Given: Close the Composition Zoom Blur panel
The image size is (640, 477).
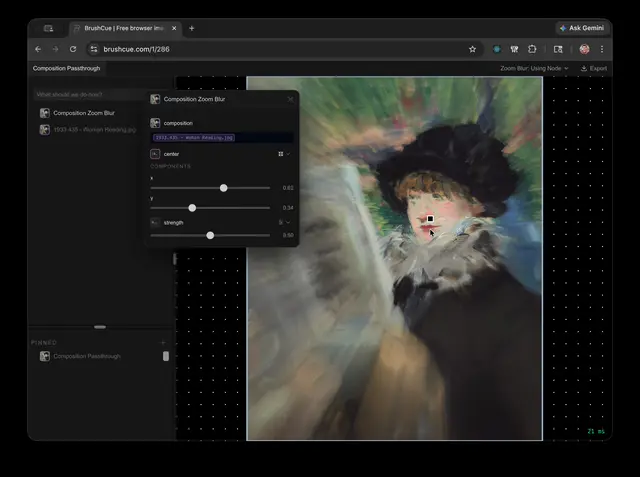Looking at the screenshot, I should 290,99.
